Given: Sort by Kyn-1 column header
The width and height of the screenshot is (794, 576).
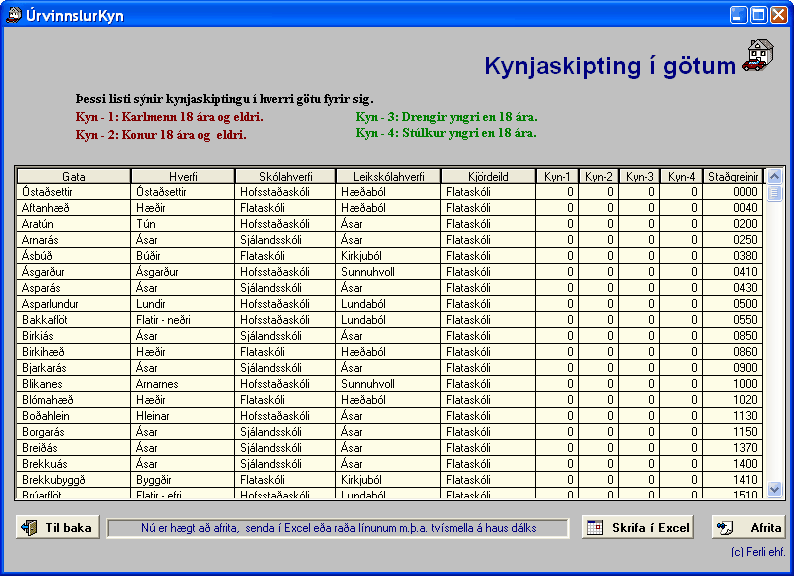Looking at the screenshot, I should click(x=557, y=176).
